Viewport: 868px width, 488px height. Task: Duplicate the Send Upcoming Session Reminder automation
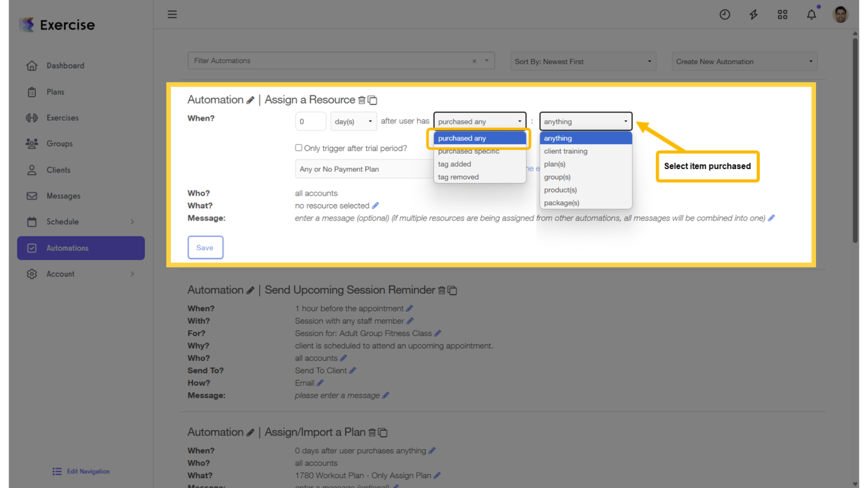452,290
